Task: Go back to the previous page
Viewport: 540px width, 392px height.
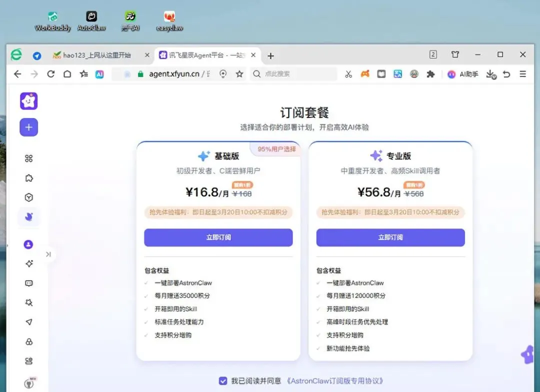Action: [x=17, y=74]
